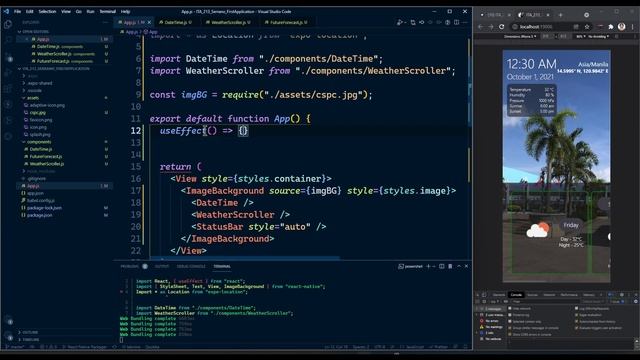Image resolution: width=640 pixels, height=360 pixels.
Task: Toggle Log XMLHttpRequests checkbox
Action: pos(576,309)
